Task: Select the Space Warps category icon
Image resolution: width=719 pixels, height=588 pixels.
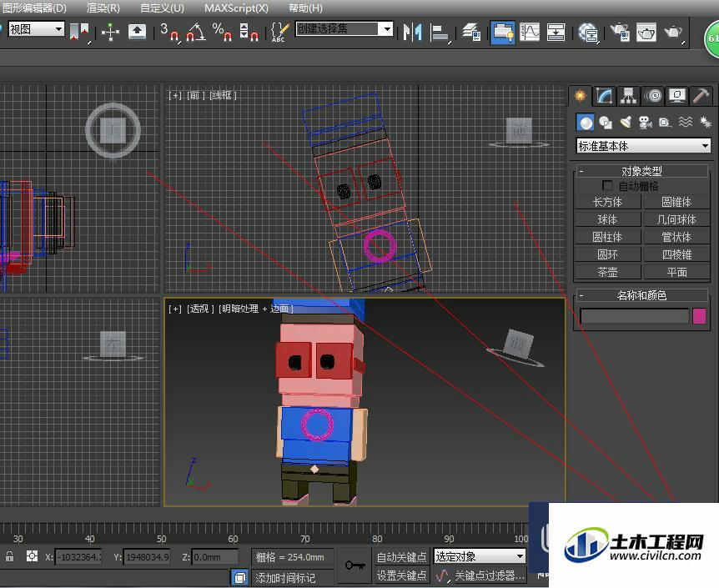Action: 685,122
